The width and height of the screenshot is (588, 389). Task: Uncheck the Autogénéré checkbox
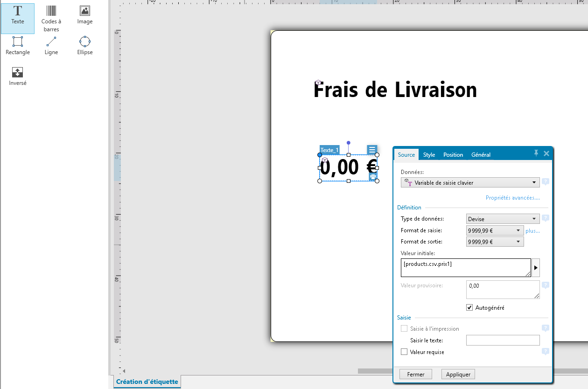tap(469, 308)
